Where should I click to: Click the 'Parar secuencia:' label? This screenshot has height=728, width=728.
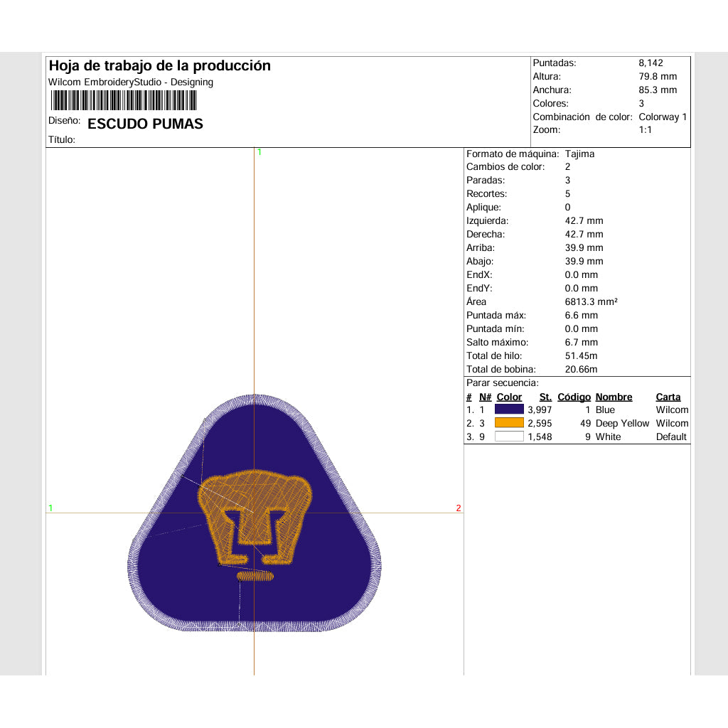tap(503, 382)
